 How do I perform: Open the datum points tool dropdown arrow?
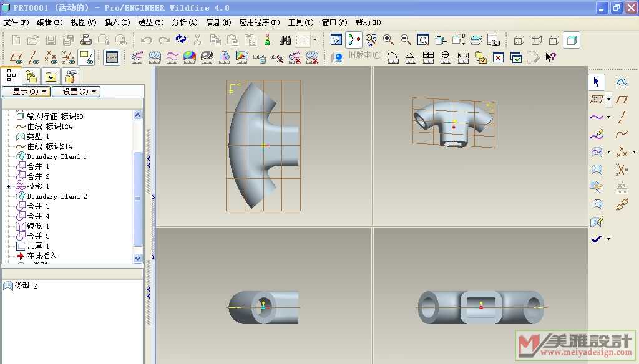(x=634, y=152)
